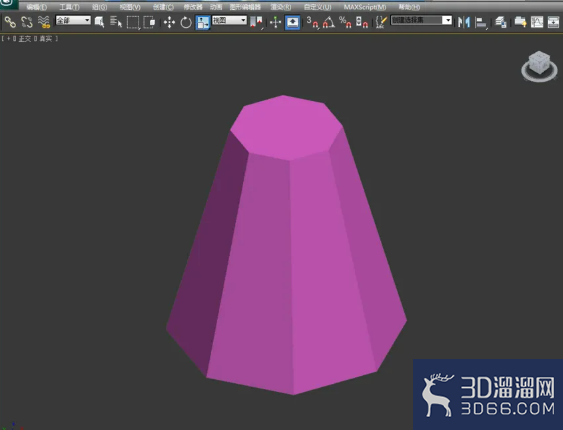Image resolution: width=563 pixels, height=430 pixels.
Task: Click the Bind to Space Warp icon
Action: [x=44, y=22]
